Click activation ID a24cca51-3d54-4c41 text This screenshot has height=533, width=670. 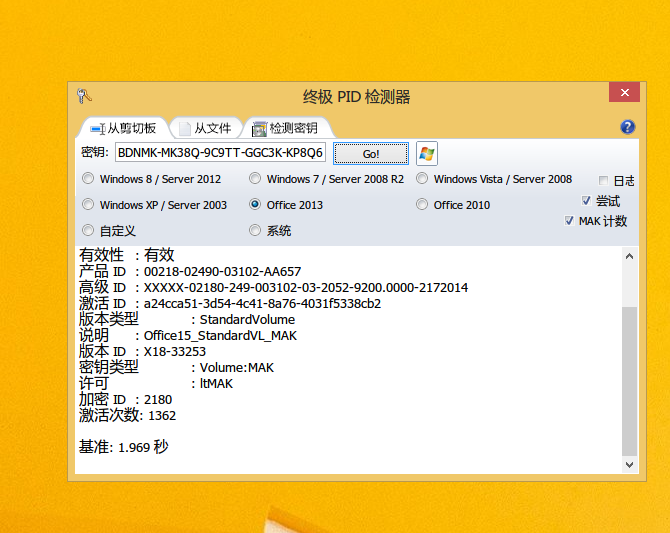pyautogui.click(x=262, y=303)
